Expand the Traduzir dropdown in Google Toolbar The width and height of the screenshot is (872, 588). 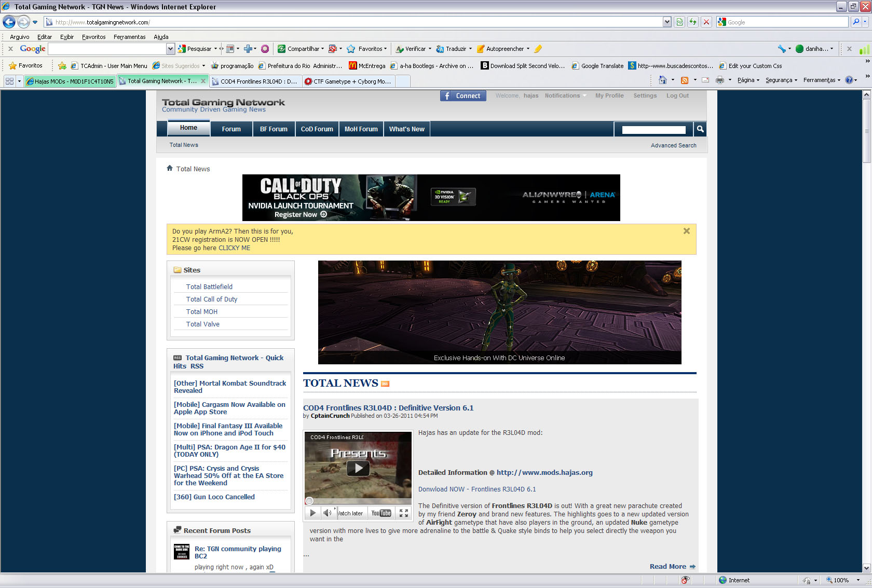[470, 49]
